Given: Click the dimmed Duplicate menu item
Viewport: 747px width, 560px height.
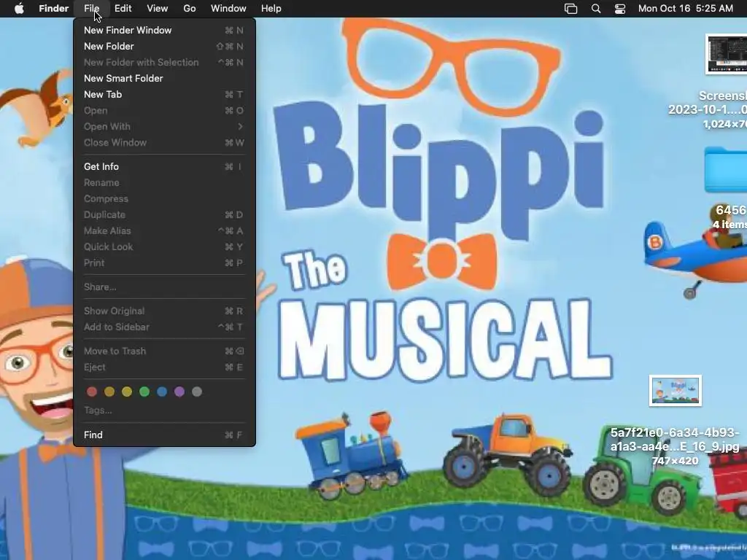Looking at the screenshot, I should pos(164,215).
